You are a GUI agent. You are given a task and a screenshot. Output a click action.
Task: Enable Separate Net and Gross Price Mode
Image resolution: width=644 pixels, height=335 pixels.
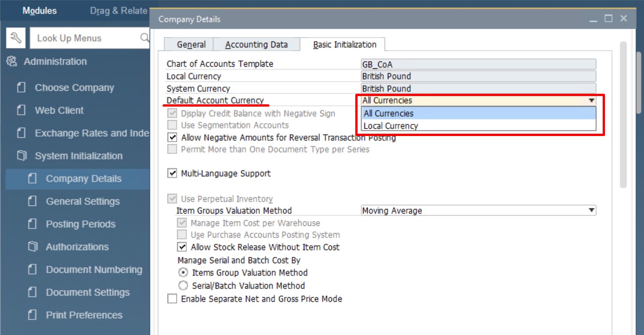tap(172, 299)
